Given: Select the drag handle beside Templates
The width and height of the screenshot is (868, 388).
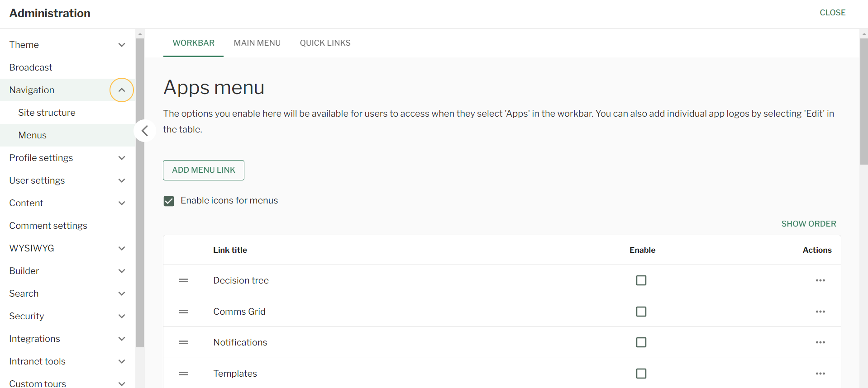Looking at the screenshot, I should 184,374.
